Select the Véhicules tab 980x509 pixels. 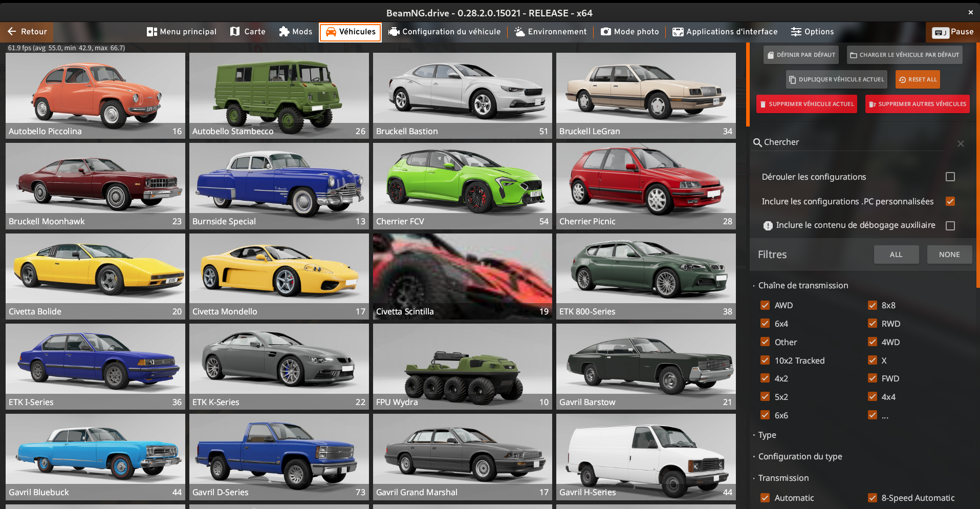(351, 32)
